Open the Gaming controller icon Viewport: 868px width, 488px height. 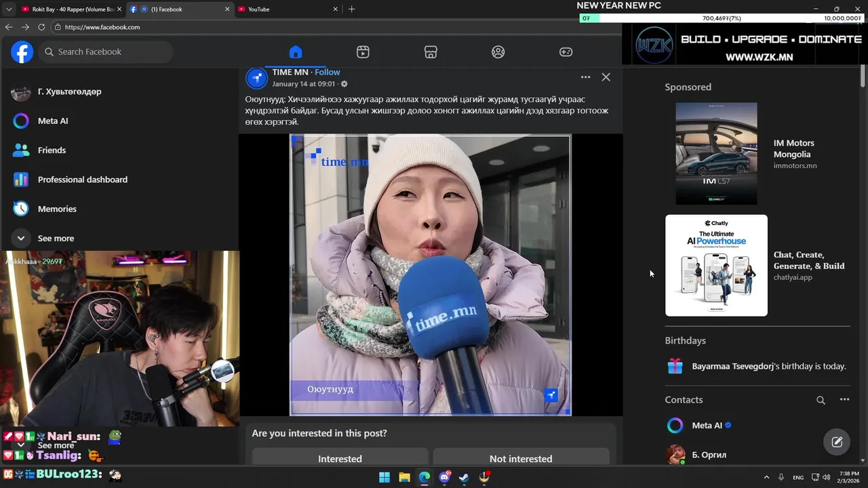pyautogui.click(x=566, y=52)
